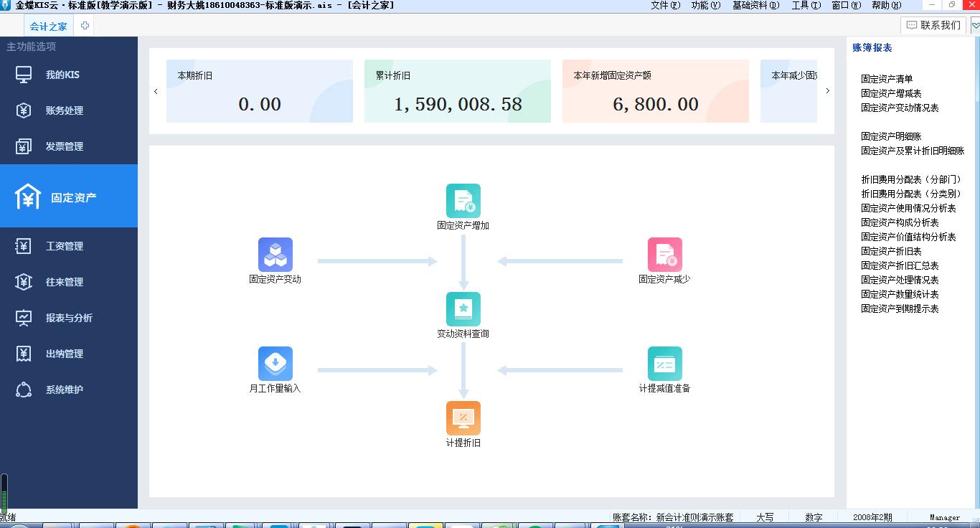Click the 2008年2期 period in status bar
This screenshot has height=528, width=980.
(872, 517)
